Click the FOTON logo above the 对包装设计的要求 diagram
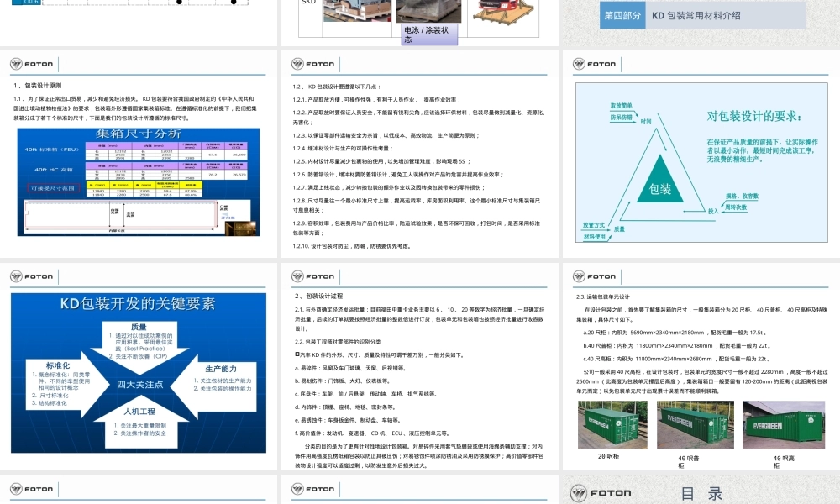This screenshot has width=840, height=504. click(595, 64)
